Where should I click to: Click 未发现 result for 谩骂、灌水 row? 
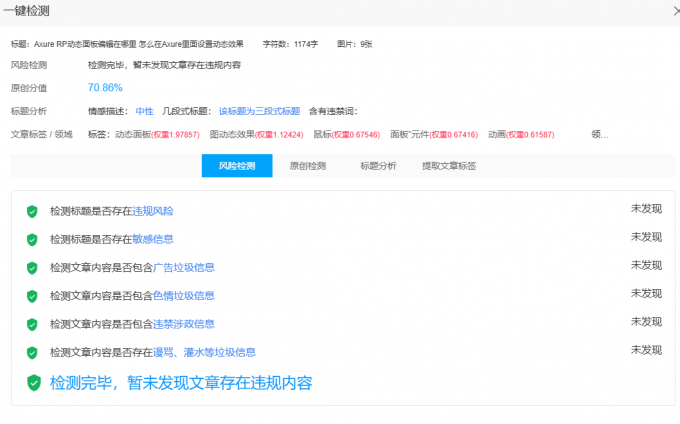646,350
